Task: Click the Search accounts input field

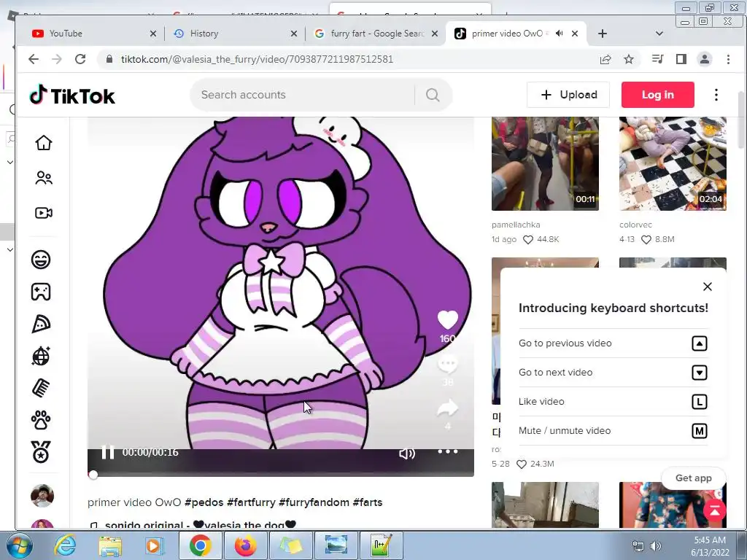Action: click(x=305, y=95)
